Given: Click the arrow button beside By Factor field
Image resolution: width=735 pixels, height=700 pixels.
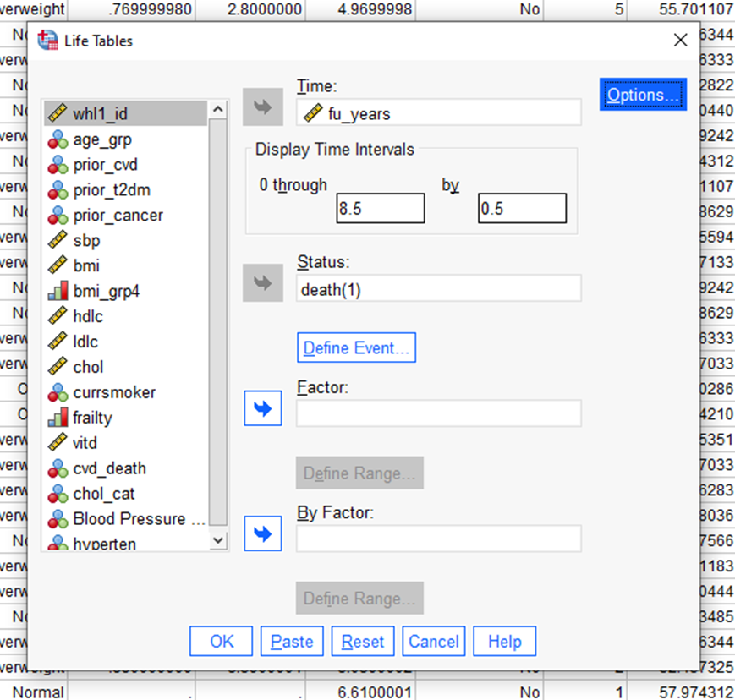Looking at the screenshot, I should (262, 534).
